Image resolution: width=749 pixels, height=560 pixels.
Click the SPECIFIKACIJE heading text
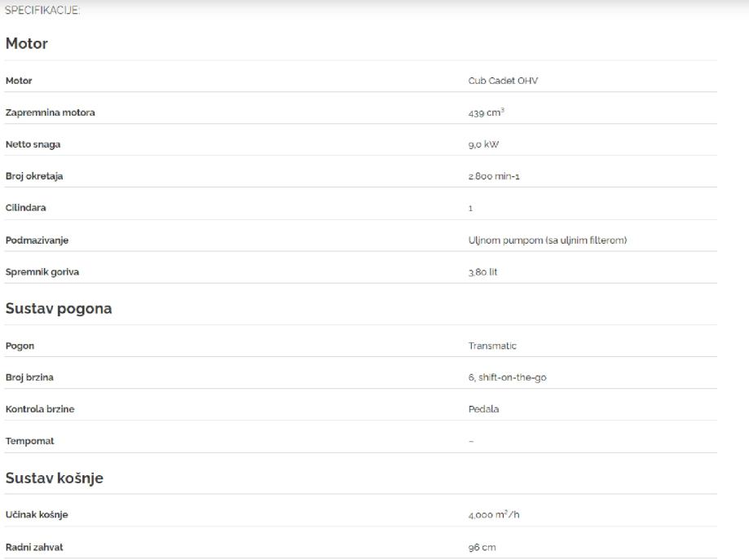(x=42, y=11)
